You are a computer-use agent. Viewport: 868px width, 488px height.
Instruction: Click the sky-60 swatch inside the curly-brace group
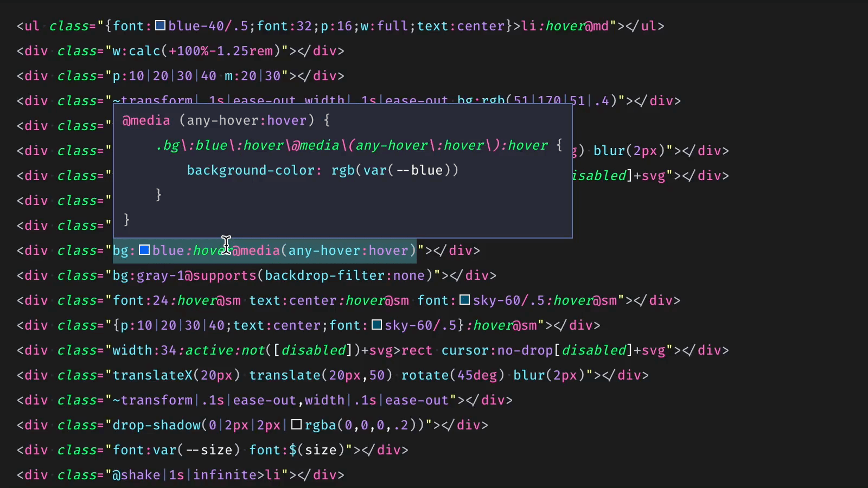tap(376, 325)
